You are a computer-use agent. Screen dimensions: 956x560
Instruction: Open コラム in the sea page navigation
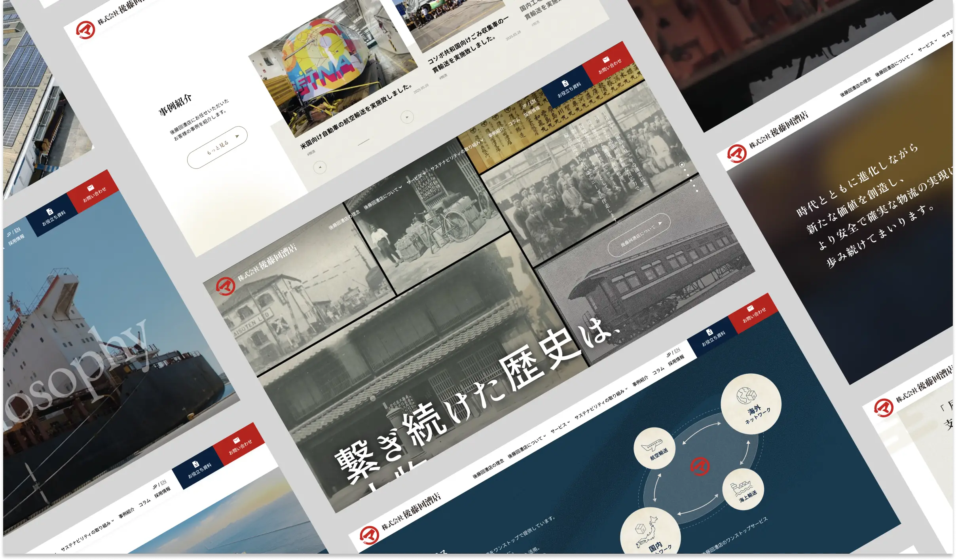click(145, 502)
